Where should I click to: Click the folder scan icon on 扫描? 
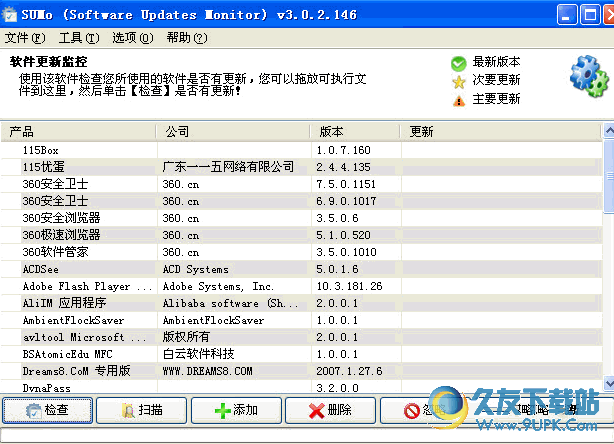(128, 410)
